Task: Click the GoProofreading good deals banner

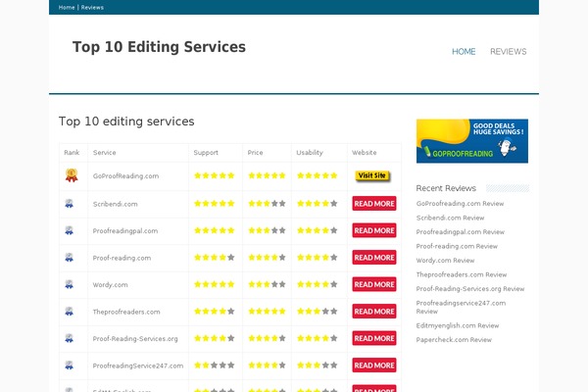Action: [472, 141]
